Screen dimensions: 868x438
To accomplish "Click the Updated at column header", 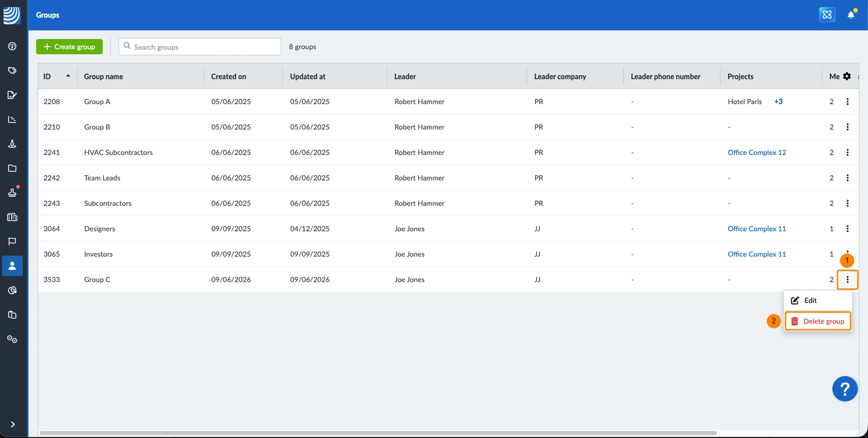I will point(308,76).
